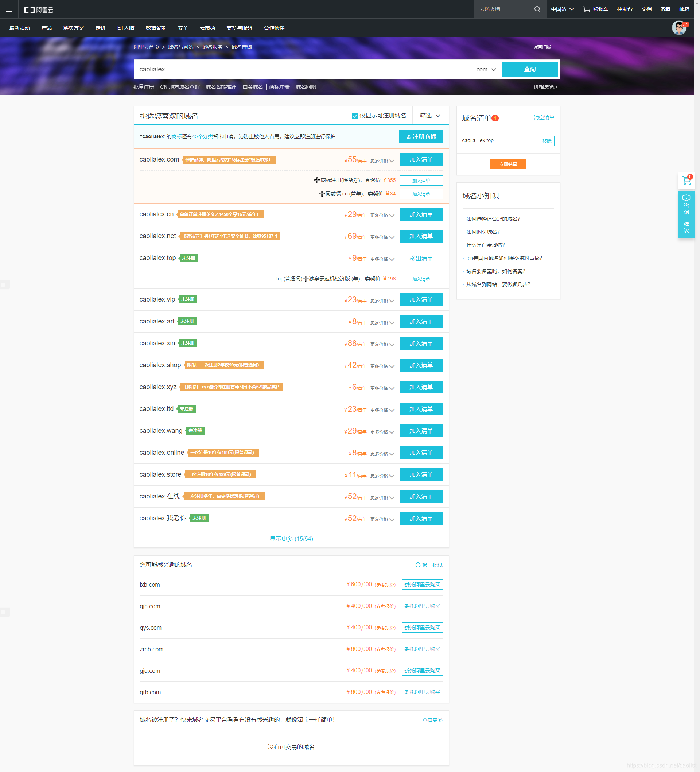Click the user avatar icon
The image size is (700, 772).
(x=679, y=28)
